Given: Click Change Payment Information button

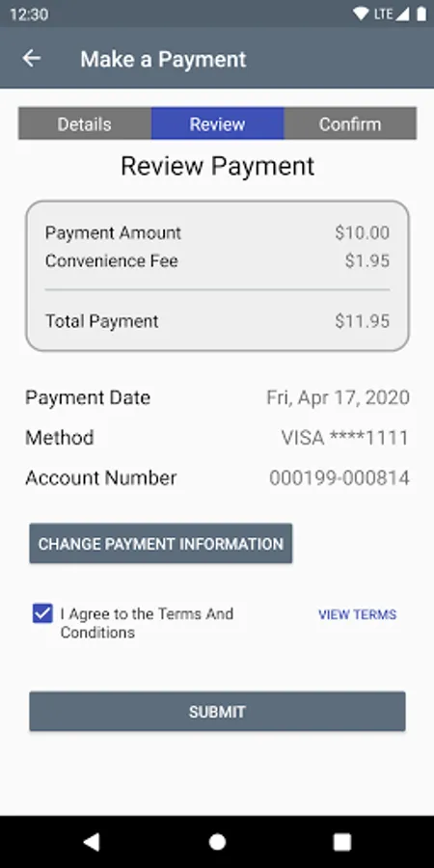Looking at the screenshot, I should pyautogui.click(x=160, y=544).
